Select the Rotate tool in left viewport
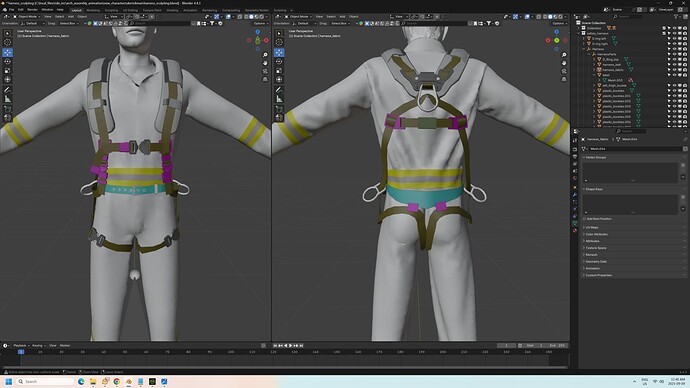This screenshot has width=690, height=388. pos(7,61)
